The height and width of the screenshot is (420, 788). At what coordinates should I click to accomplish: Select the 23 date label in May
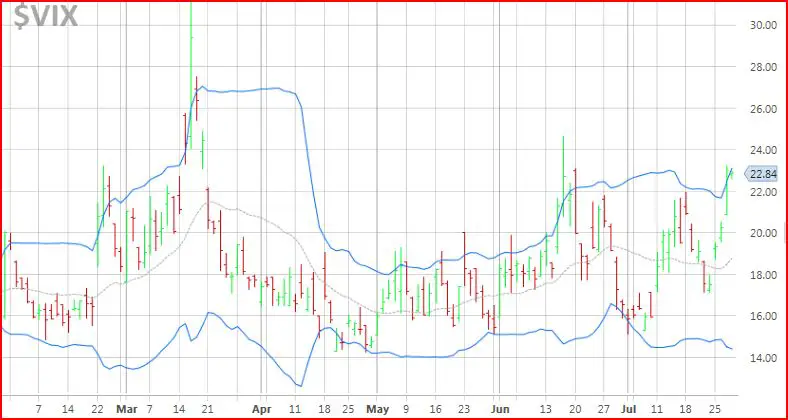(x=465, y=409)
